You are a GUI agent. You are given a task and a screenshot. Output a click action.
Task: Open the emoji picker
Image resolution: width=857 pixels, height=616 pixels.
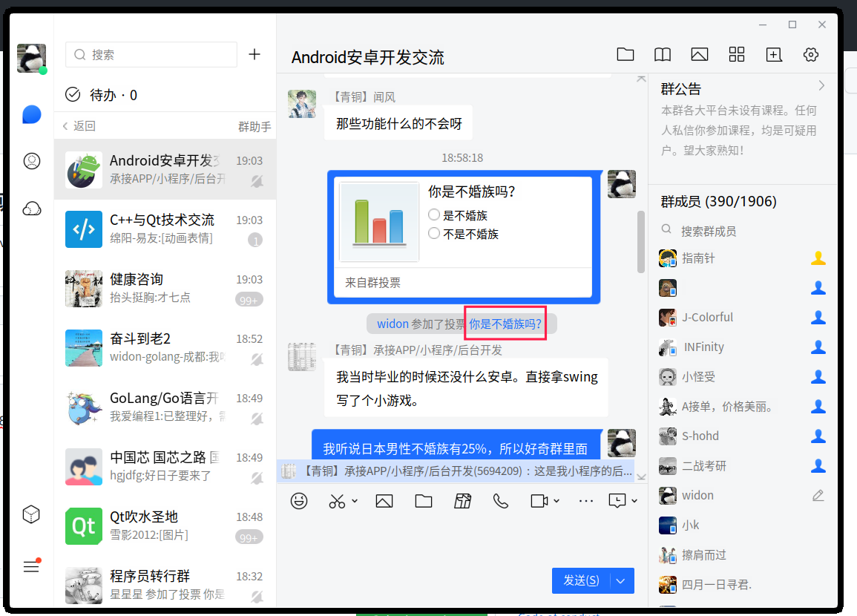(299, 501)
